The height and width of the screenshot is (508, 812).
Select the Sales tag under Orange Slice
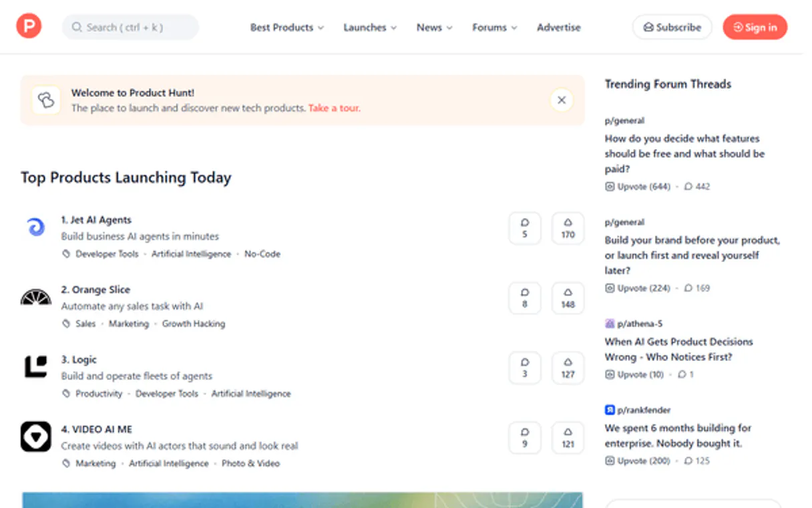point(85,324)
